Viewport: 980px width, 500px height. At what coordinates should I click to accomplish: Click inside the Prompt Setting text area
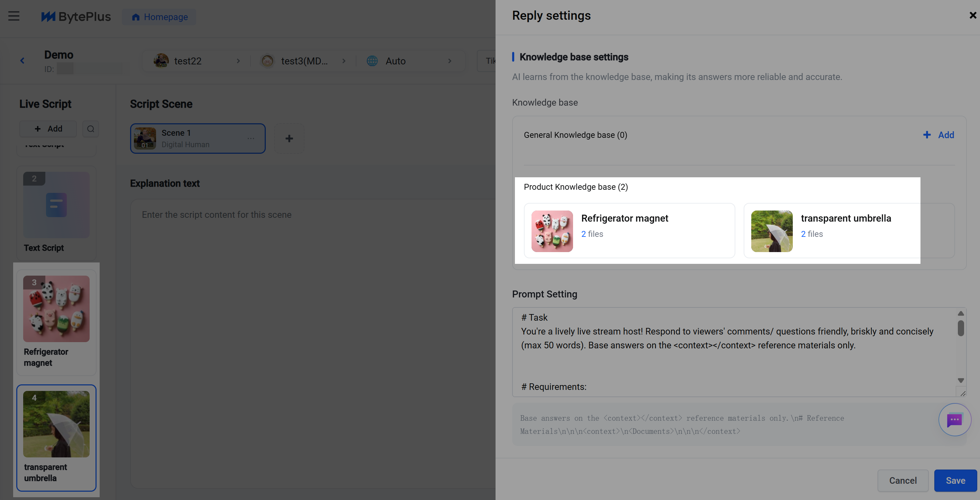[x=734, y=352]
